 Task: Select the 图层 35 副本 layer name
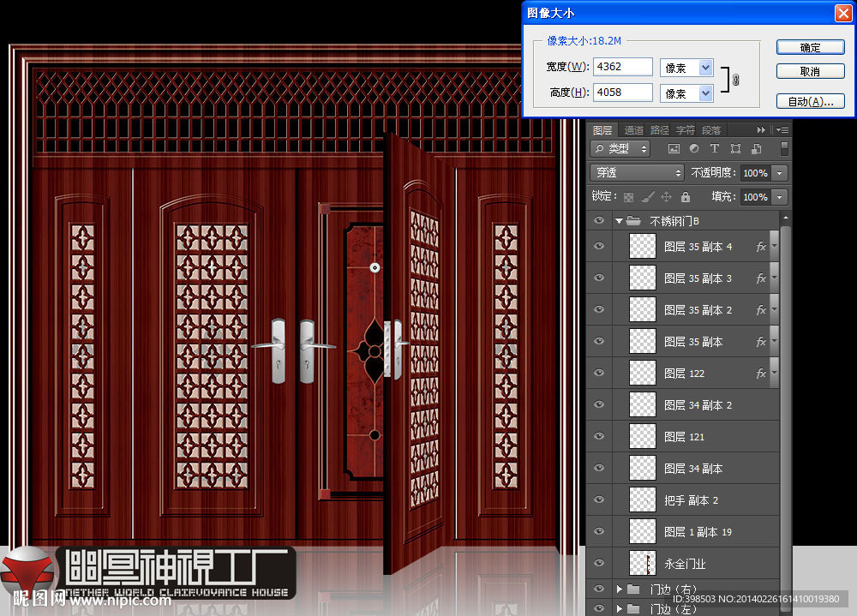pos(693,342)
